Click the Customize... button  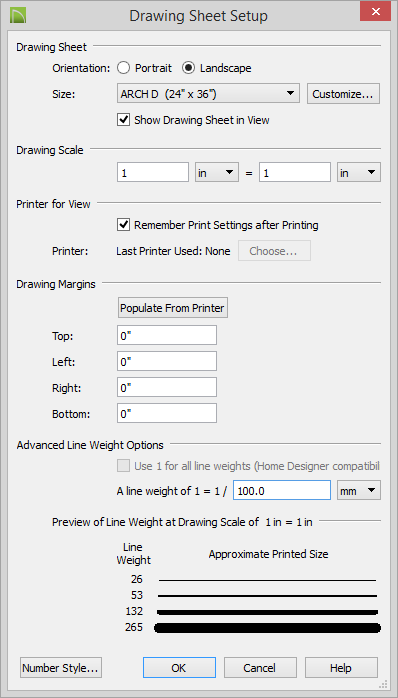(x=343, y=94)
